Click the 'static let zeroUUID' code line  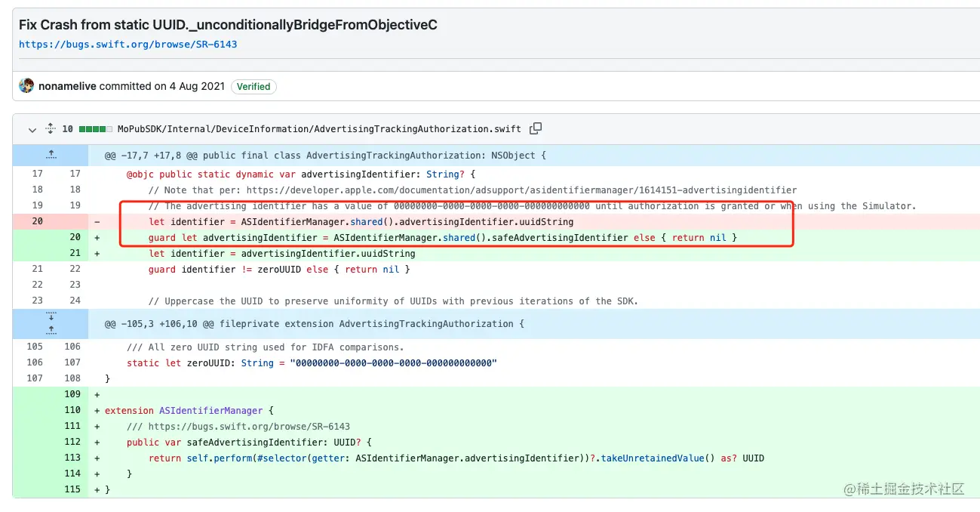[312, 362]
